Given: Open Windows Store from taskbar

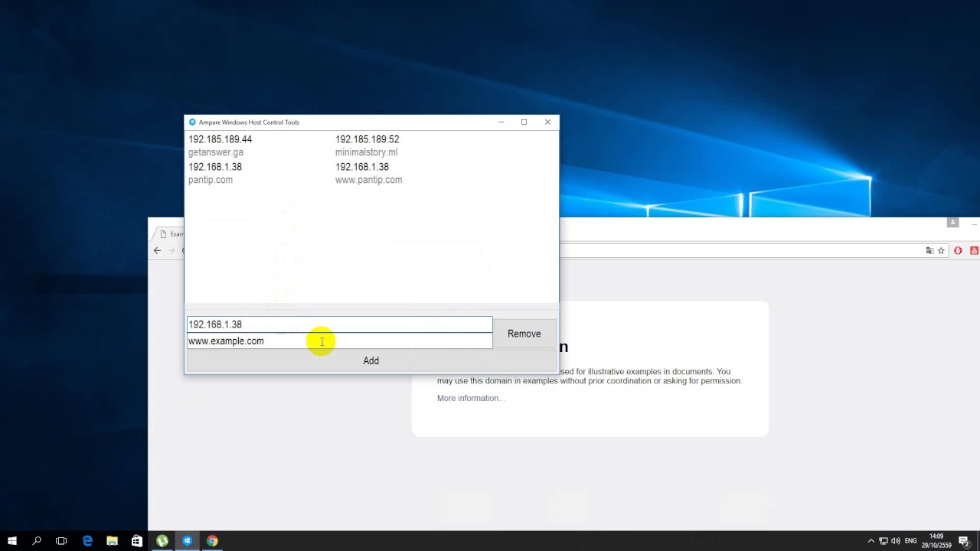Looking at the screenshot, I should pyautogui.click(x=137, y=541).
